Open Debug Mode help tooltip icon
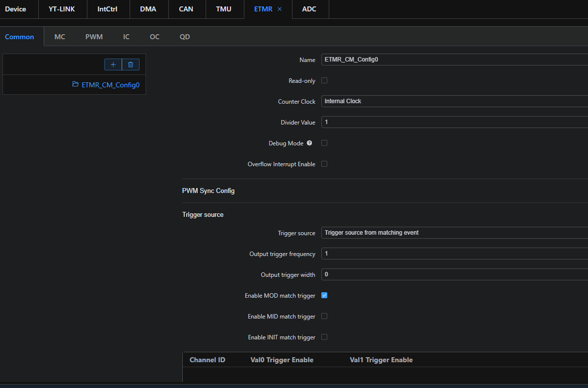The height and width of the screenshot is (388, 588). [x=309, y=143]
